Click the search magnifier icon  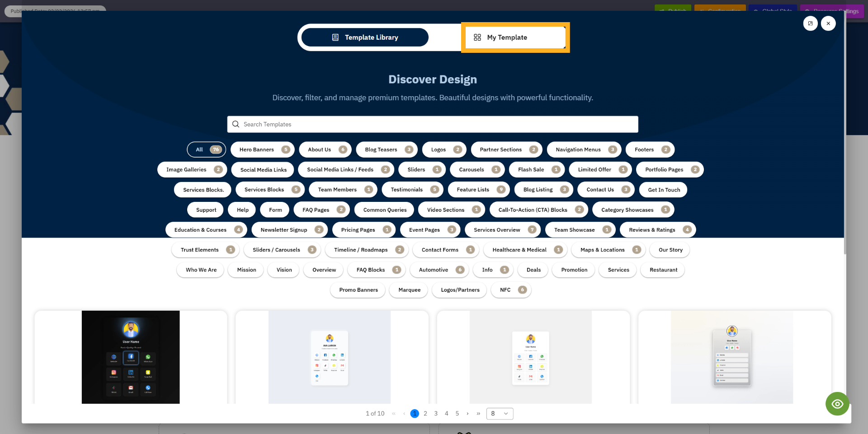coord(236,124)
